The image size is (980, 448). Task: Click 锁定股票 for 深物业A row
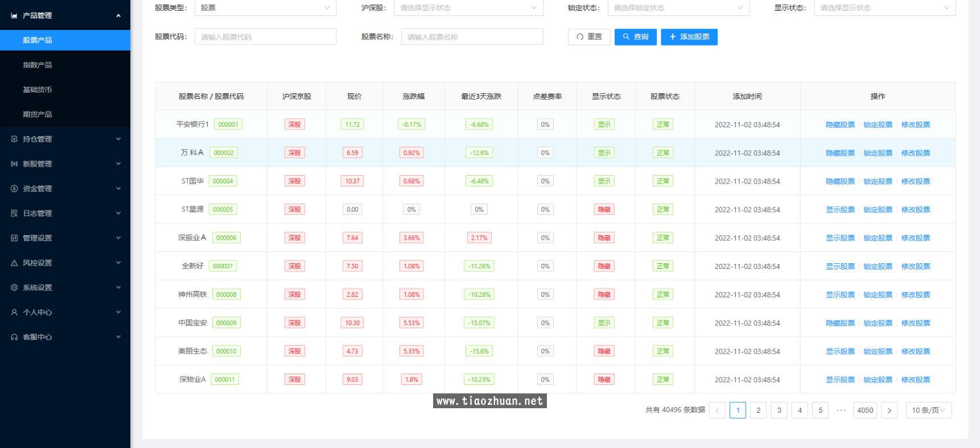tap(878, 380)
